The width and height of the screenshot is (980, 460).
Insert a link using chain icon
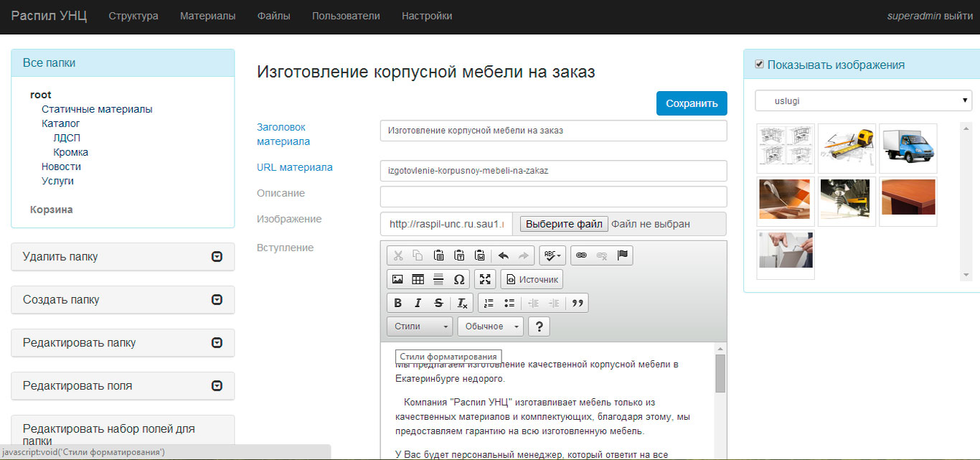point(582,255)
